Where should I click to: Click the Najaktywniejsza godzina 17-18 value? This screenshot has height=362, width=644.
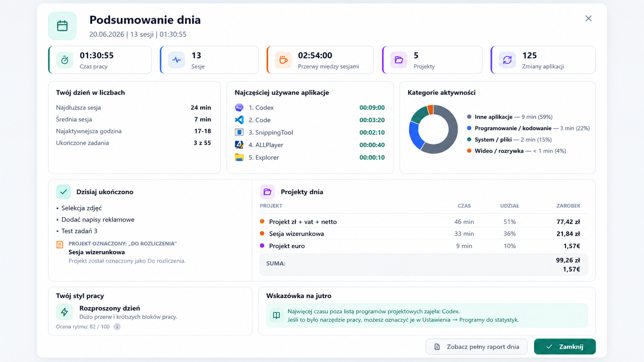tap(203, 131)
